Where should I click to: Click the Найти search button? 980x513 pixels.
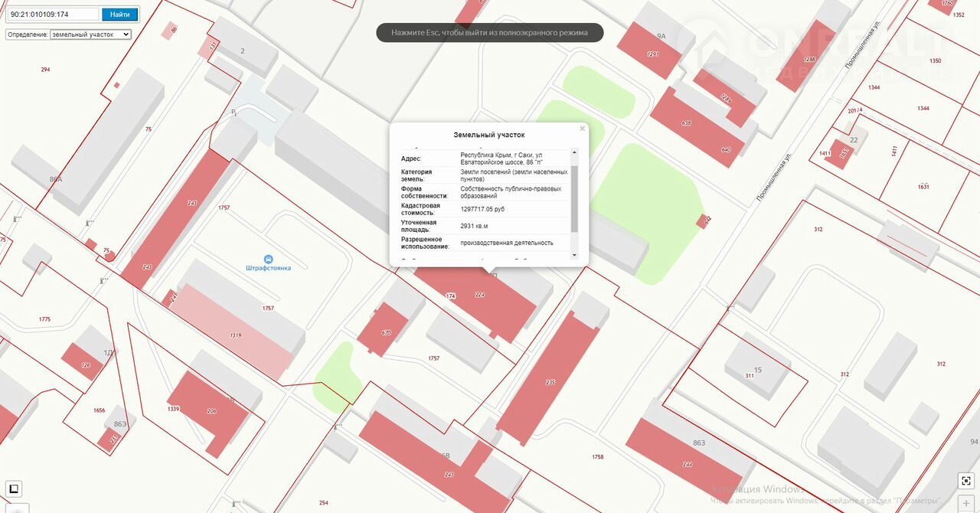(x=119, y=14)
